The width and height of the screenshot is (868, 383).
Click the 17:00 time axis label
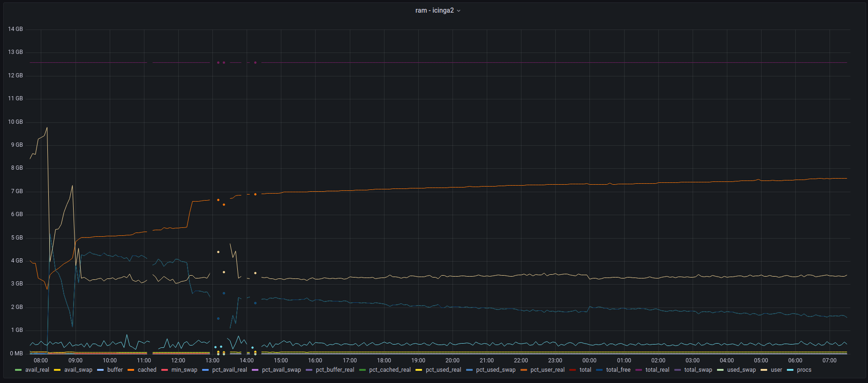coord(350,360)
